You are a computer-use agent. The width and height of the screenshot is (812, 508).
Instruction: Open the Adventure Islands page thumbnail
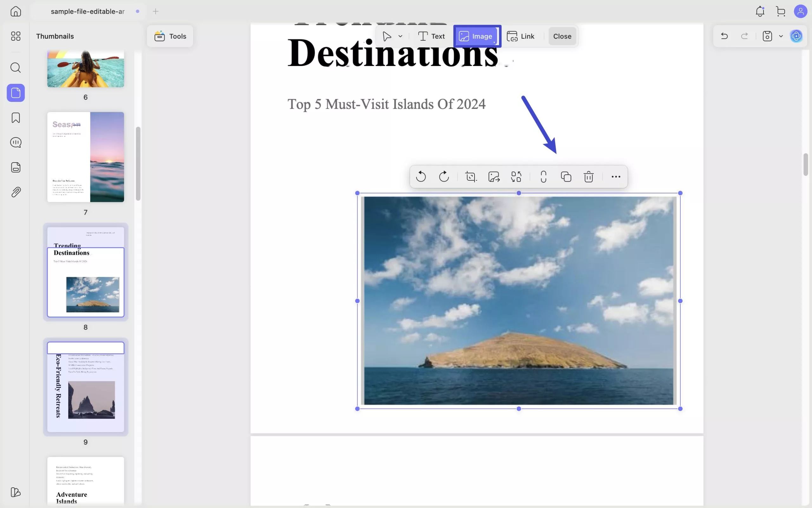tap(86, 481)
